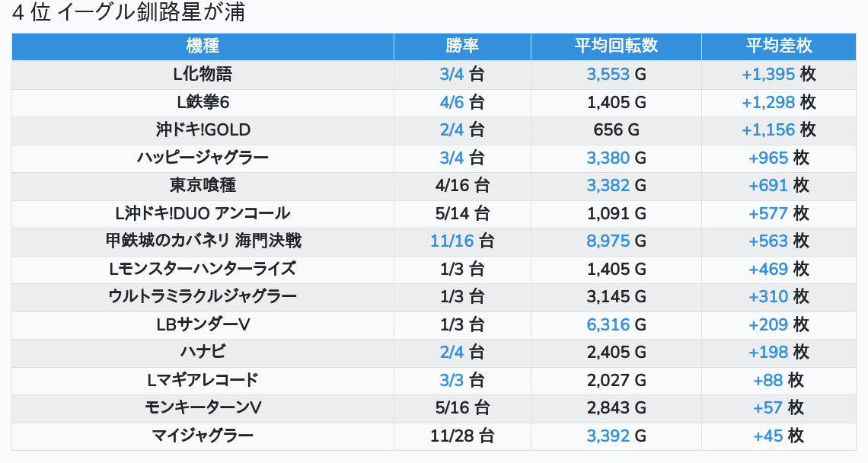Select the +1,395 枚 difference value
This screenshot has width=868, height=463.
click(779, 75)
